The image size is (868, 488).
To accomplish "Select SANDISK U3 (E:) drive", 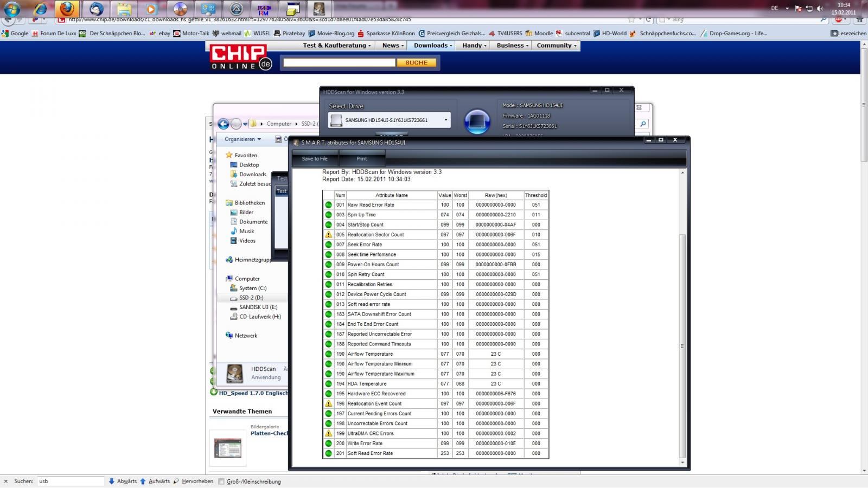I will click(x=253, y=307).
